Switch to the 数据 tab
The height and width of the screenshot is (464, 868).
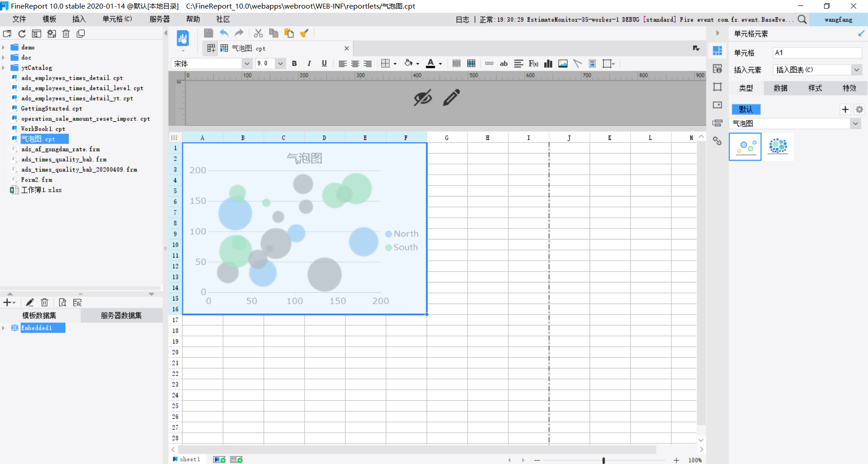tap(781, 88)
